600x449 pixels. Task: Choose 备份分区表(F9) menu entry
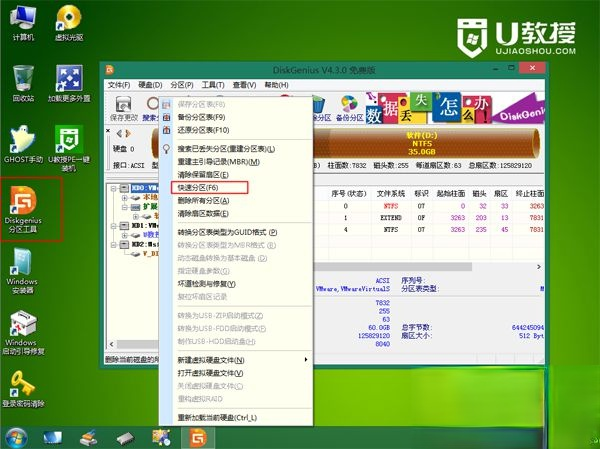point(236,117)
